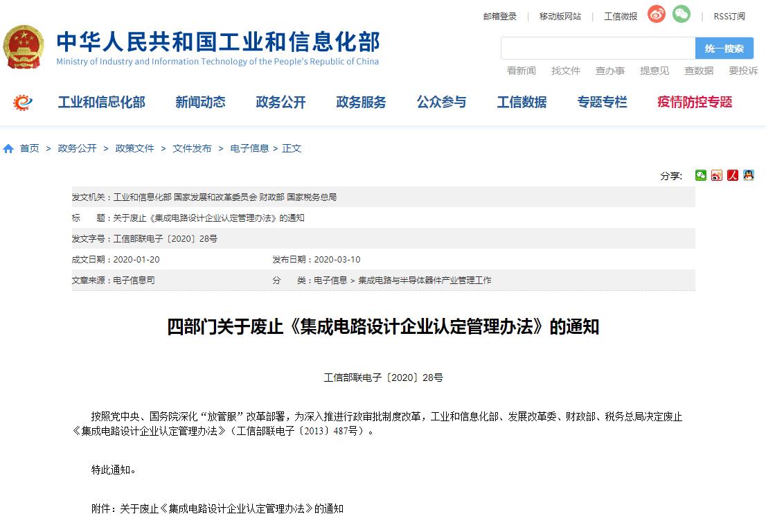Open 专题专栏 nav menu

point(602,102)
